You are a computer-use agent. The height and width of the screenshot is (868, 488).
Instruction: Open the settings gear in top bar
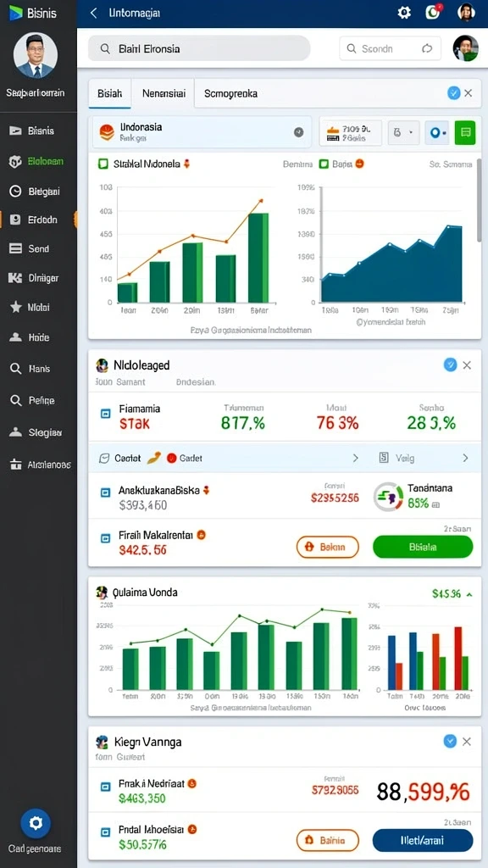(x=404, y=13)
